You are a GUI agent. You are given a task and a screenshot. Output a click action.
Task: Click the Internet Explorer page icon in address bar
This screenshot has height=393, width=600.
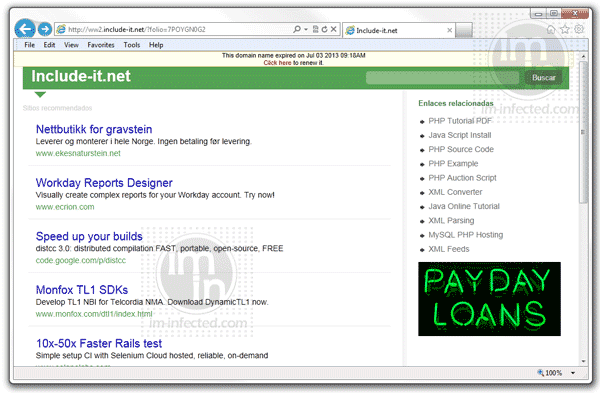61,29
